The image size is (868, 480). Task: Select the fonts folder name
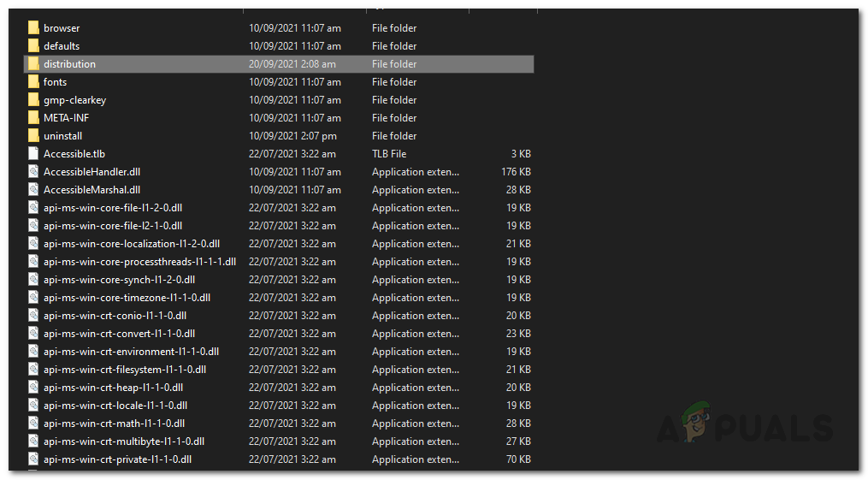coord(55,82)
